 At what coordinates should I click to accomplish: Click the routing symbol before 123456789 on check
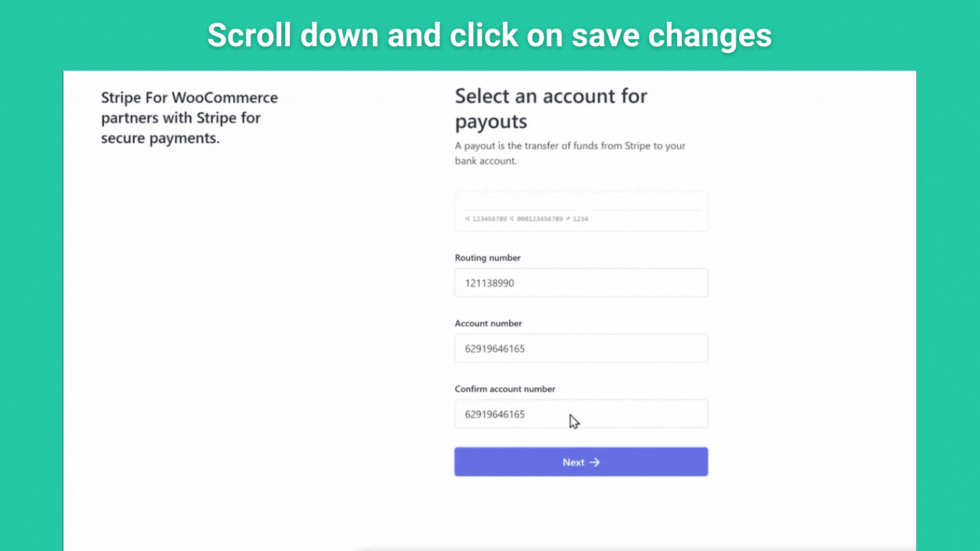click(468, 219)
